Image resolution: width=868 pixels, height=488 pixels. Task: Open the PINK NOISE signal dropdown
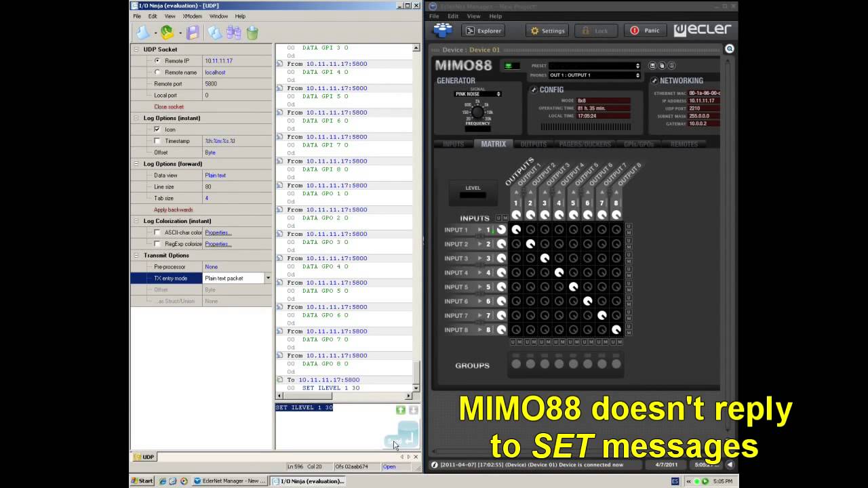477,94
